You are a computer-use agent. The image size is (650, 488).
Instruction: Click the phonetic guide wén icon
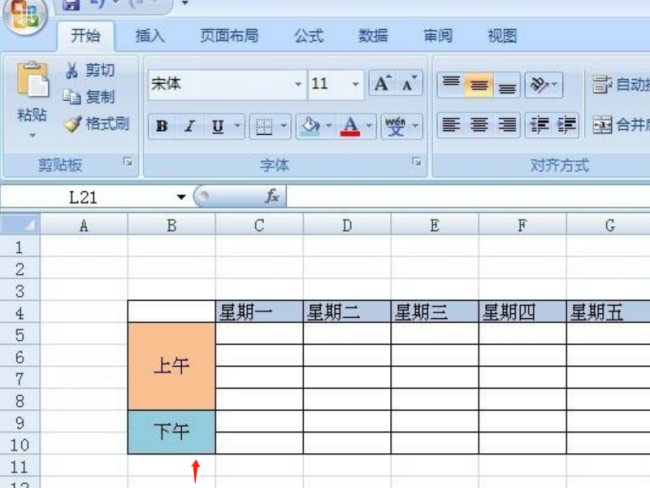395,126
